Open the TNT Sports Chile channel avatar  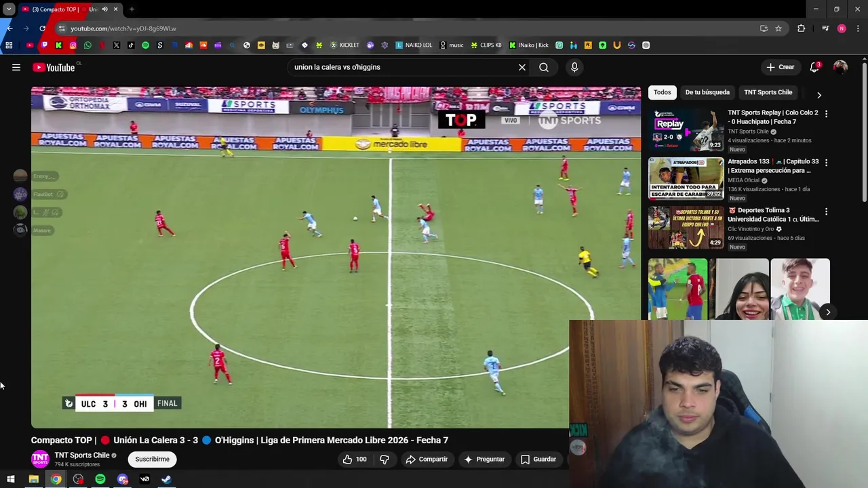point(41,459)
